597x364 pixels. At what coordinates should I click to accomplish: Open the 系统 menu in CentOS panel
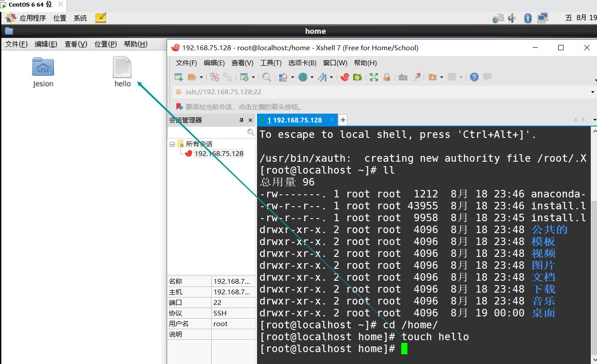coord(80,18)
